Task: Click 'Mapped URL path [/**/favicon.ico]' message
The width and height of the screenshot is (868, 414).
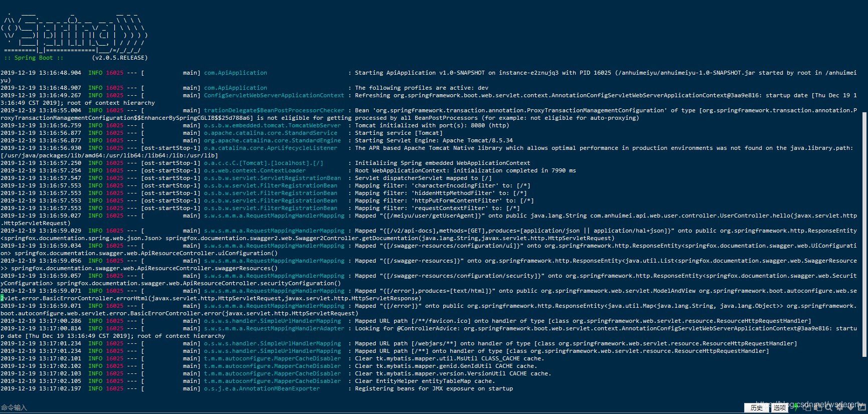Action: [583, 321]
